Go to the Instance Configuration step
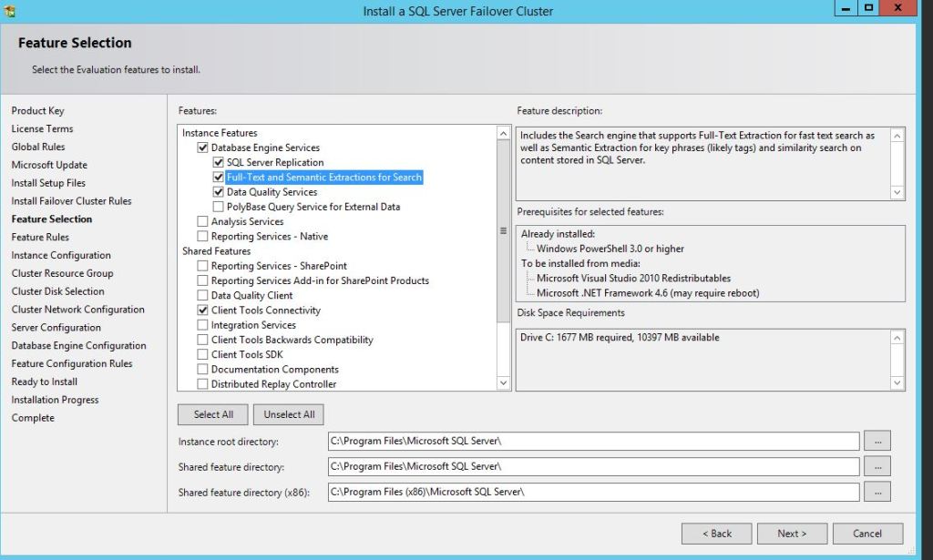 click(x=61, y=255)
